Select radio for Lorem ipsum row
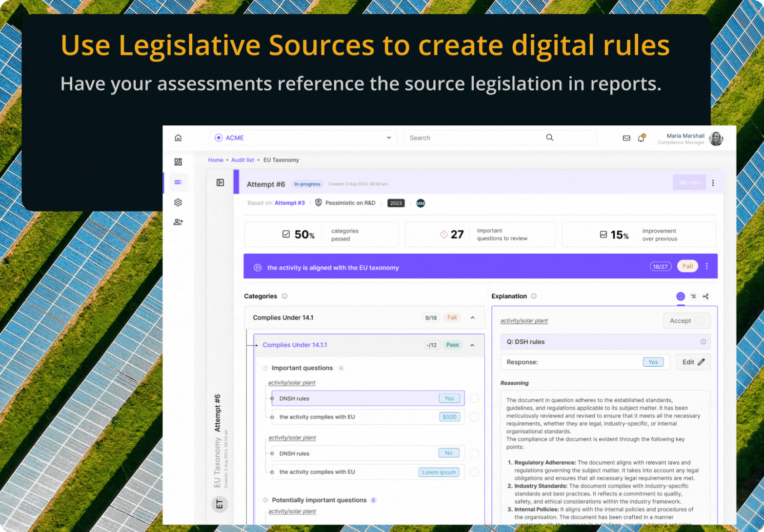 [474, 472]
